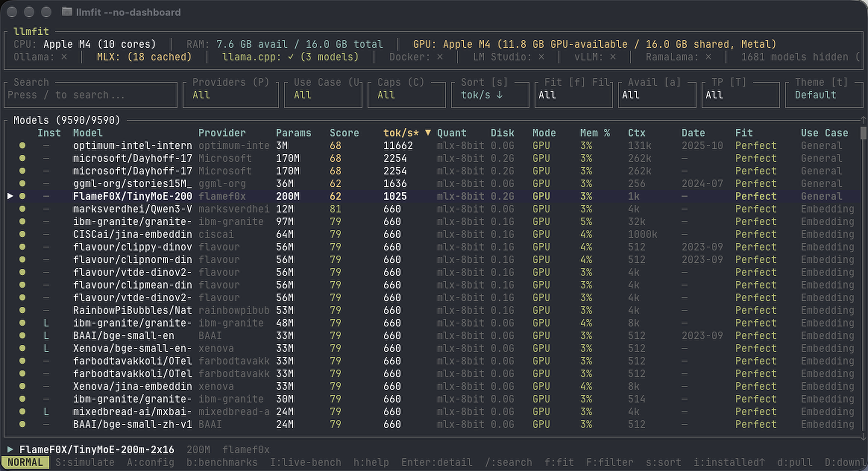Focus the Search box 'Press / to search...'
The height and width of the screenshot is (471, 868).
(90, 95)
